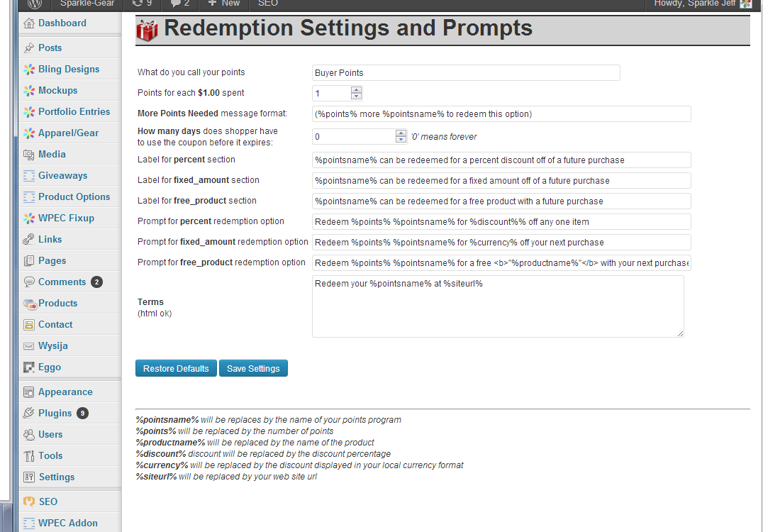Click the Posts pushpin icon

(x=29, y=48)
